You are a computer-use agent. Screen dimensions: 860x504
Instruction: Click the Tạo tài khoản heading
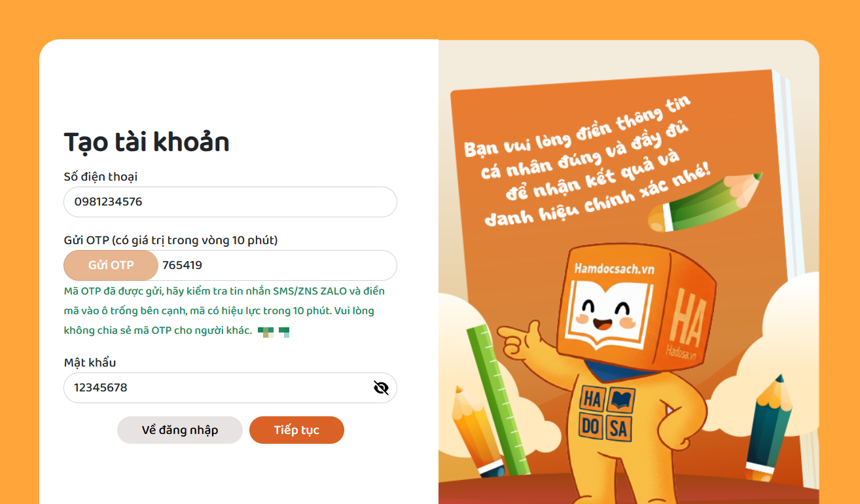coord(147,142)
